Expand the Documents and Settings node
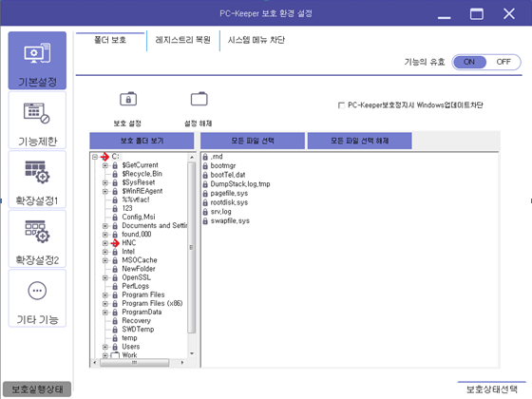532x399 pixels. click(105, 226)
